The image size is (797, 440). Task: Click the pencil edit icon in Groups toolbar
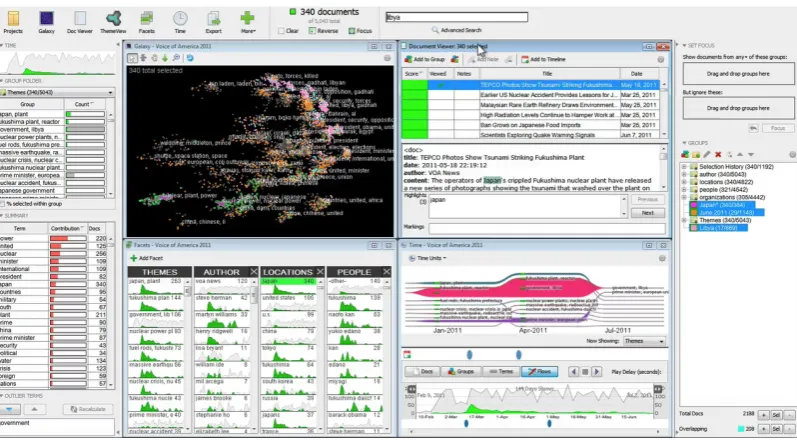[707, 154]
